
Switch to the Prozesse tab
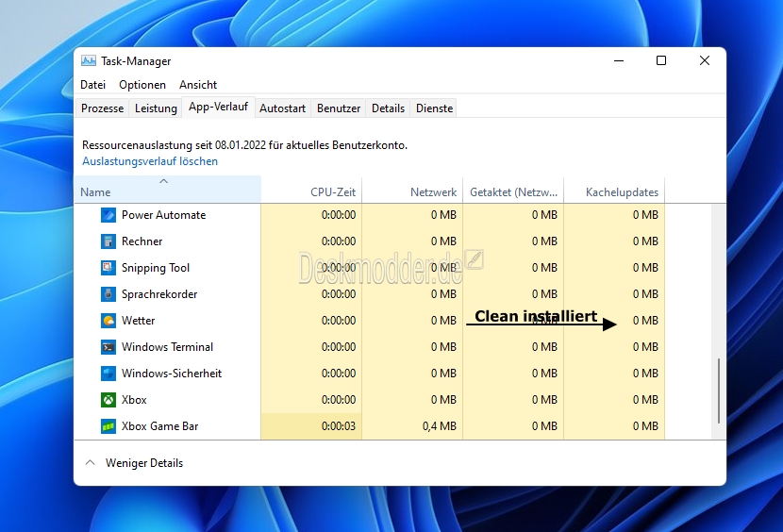[103, 108]
